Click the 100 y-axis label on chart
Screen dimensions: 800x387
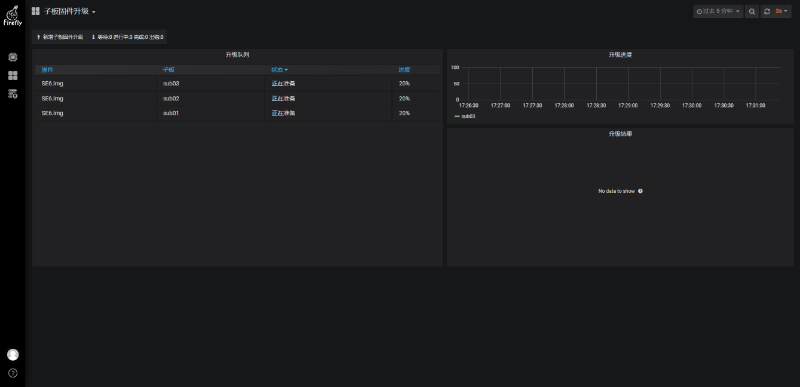pyautogui.click(x=456, y=67)
